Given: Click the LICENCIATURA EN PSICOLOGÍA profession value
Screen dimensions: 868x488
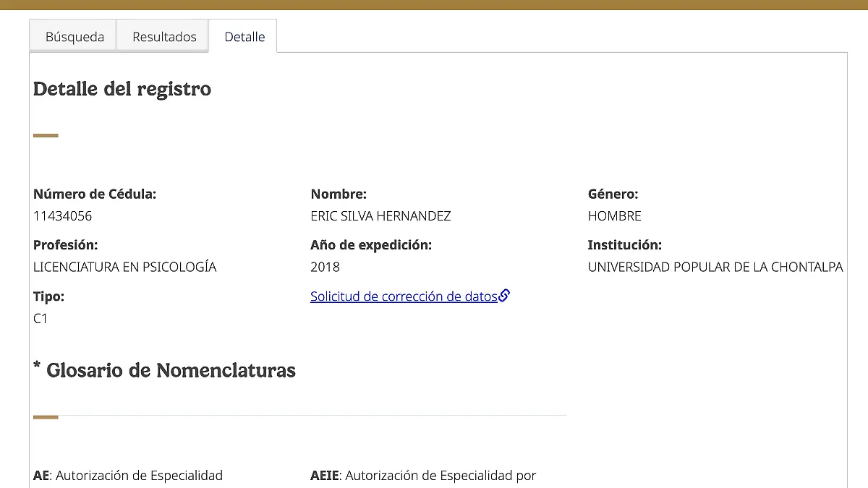Looking at the screenshot, I should [124, 267].
